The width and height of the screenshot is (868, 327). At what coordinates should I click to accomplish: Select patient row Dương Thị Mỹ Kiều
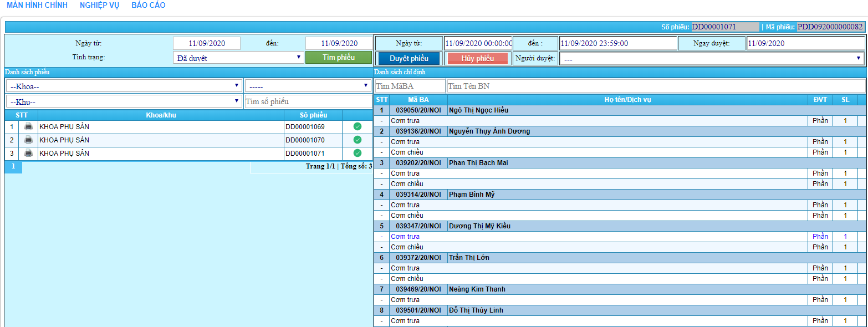(x=479, y=226)
